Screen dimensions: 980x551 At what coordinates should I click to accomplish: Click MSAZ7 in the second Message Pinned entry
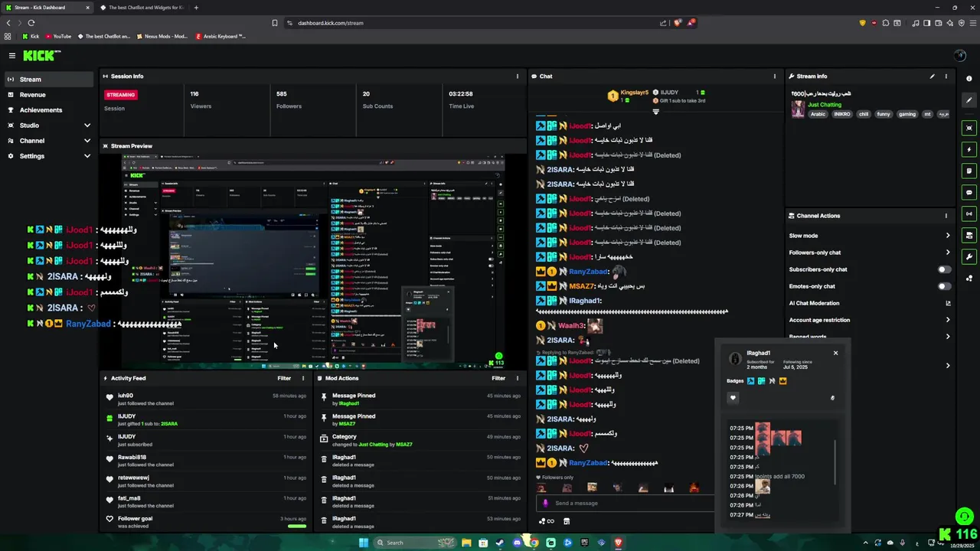coord(347,424)
